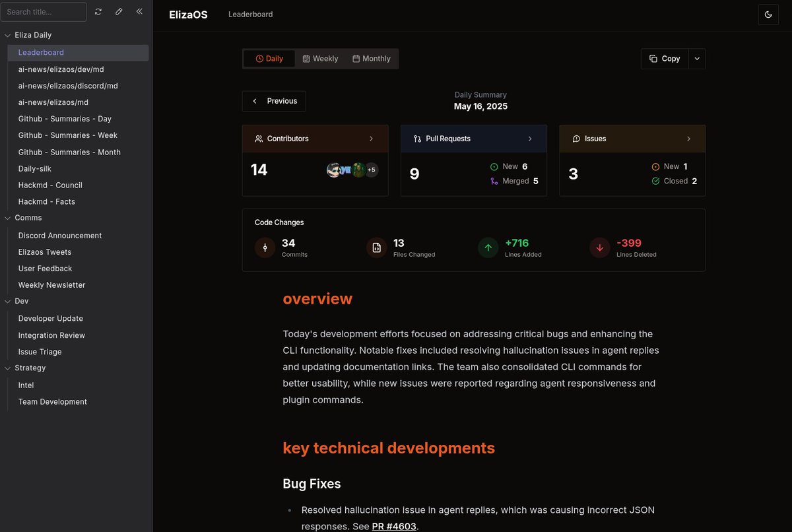Switch to the Monthly tab
Screen dimensions: 792x532
point(372,59)
